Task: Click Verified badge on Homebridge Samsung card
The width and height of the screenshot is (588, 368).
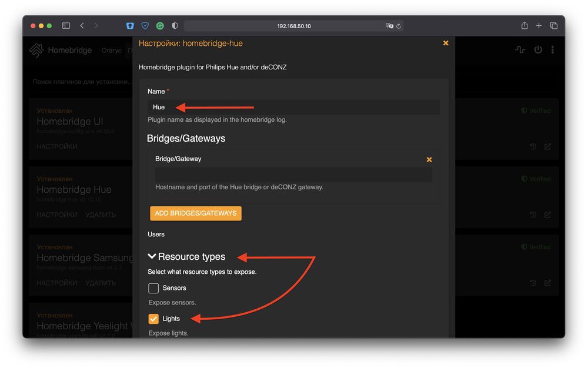Action: [536, 247]
